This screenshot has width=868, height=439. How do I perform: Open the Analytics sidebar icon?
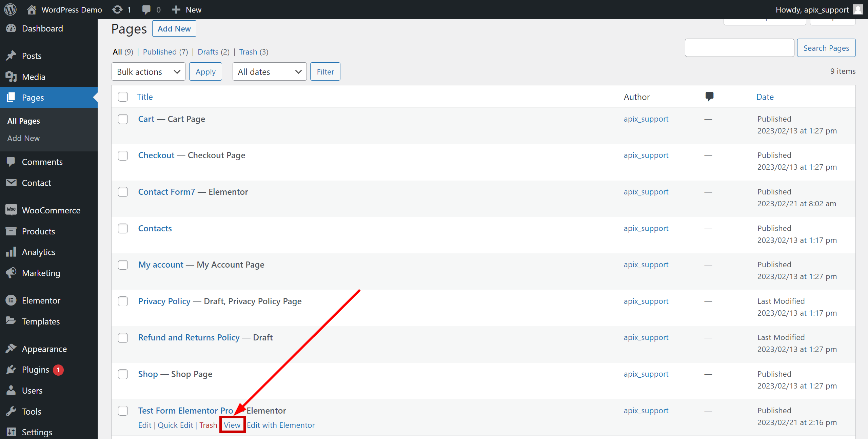[11, 253]
